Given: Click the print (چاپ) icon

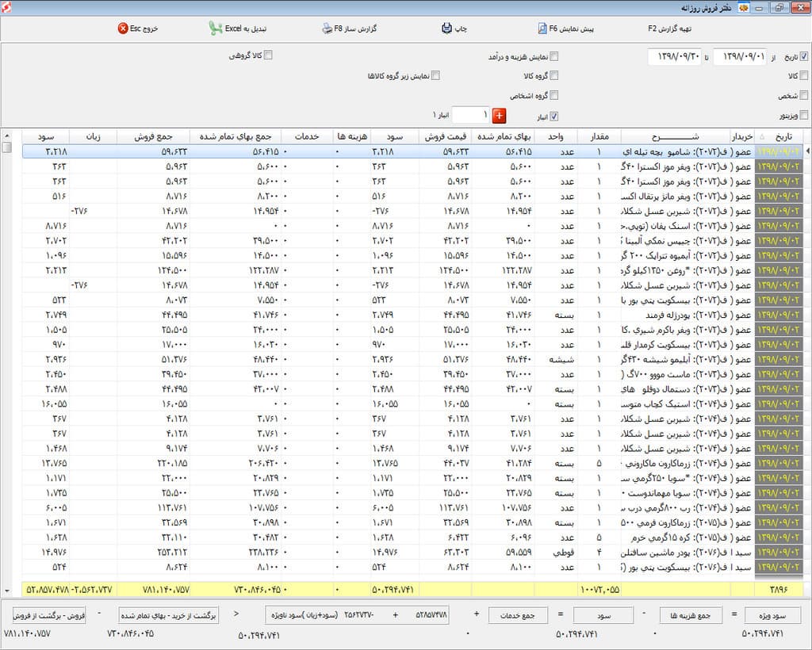Looking at the screenshot, I should [446, 29].
